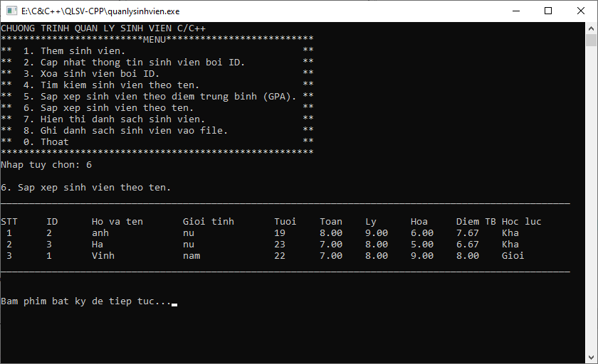Click the 'Gioi' rating in Vinh's row

513,255
